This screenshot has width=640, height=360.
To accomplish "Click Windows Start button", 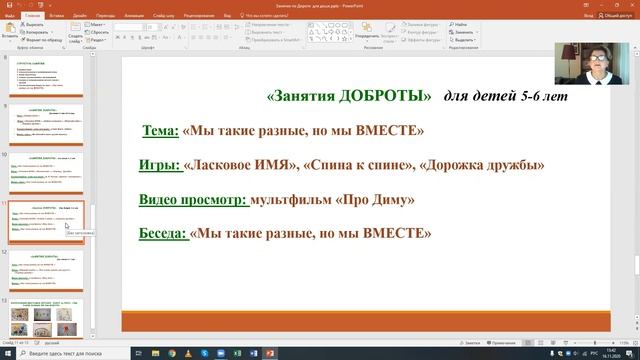I will [8, 353].
